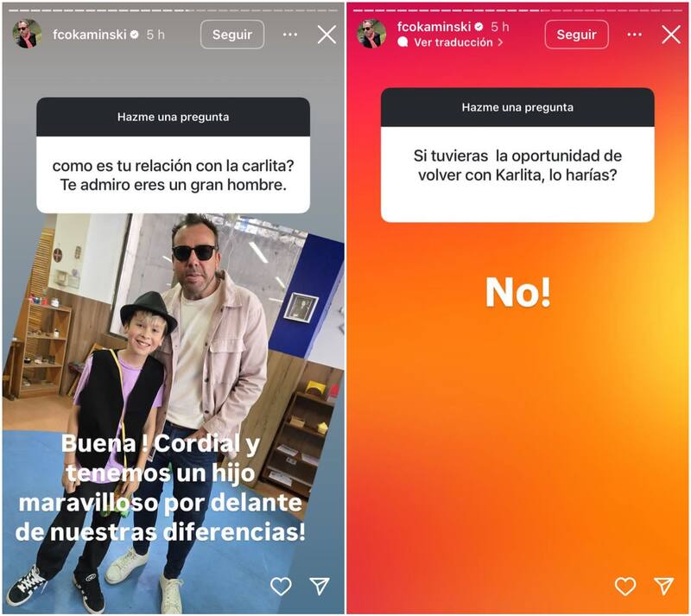This screenshot has height=616, width=691.
Task: Tap fcokaminski username on left story
Action: pos(90,35)
